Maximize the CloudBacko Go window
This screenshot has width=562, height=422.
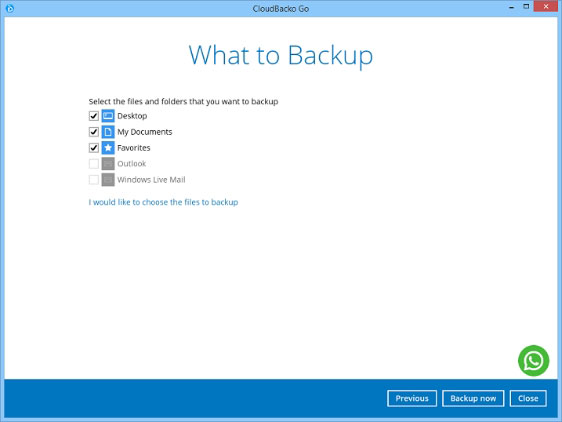526,7
